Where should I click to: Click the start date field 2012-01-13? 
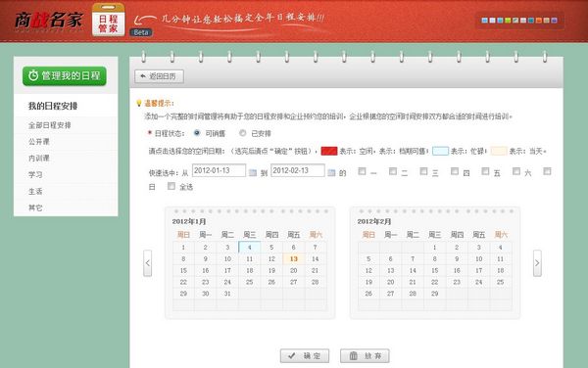[x=219, y=170]
